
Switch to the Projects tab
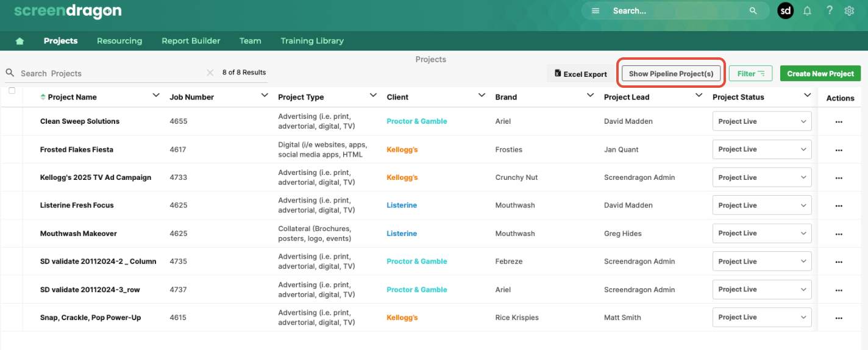click(x=61, y=41)
